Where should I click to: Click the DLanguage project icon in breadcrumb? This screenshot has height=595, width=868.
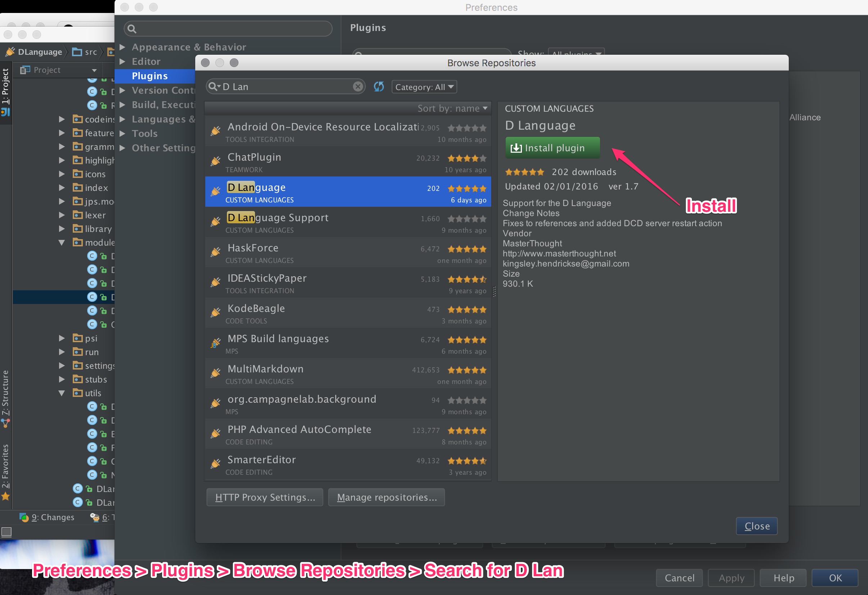pyautogui.click(x=10, y=52)
